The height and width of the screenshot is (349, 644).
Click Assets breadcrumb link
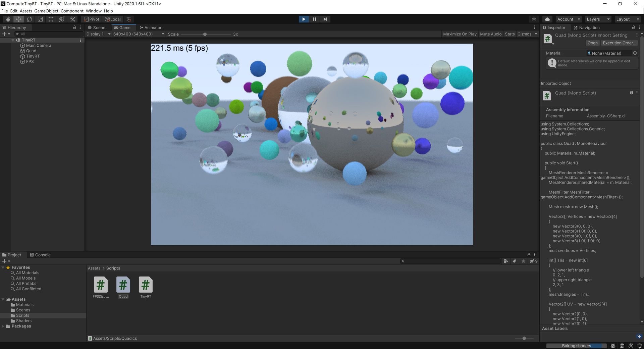[94, 268]
